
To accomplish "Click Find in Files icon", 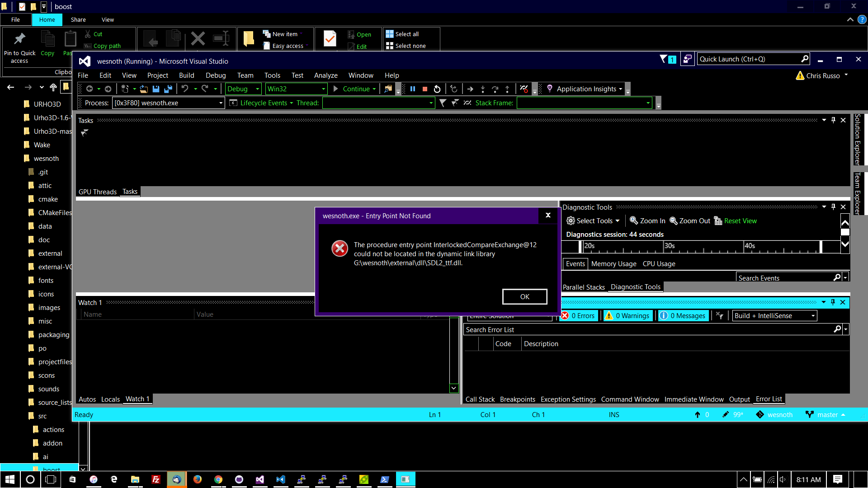I will 388,89.
